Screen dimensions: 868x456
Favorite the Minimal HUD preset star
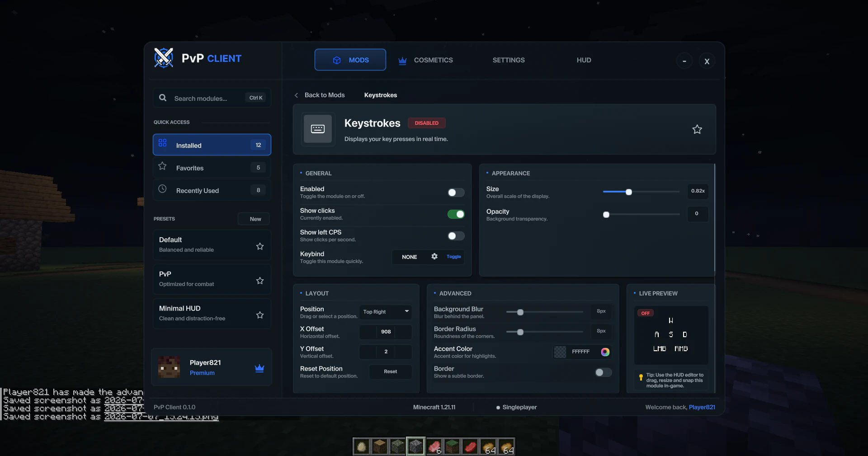(260, 315)
